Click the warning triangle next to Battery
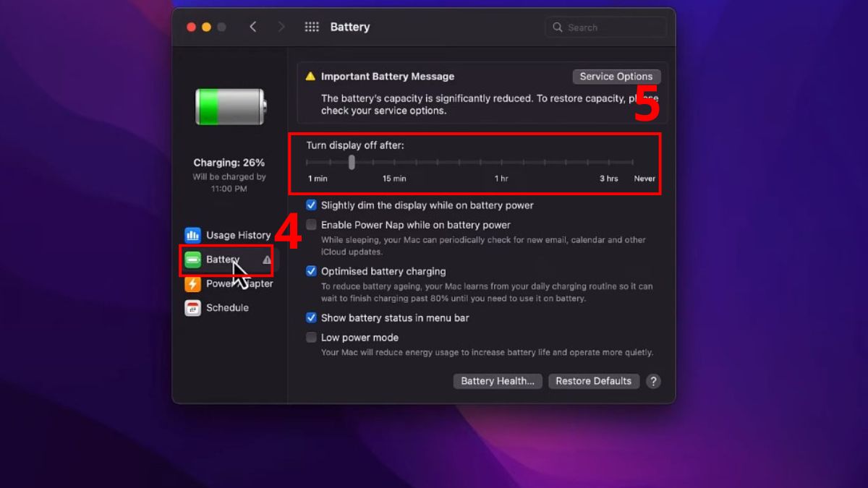The height and width of the screenshot is (488, 868). click(268, 260)
